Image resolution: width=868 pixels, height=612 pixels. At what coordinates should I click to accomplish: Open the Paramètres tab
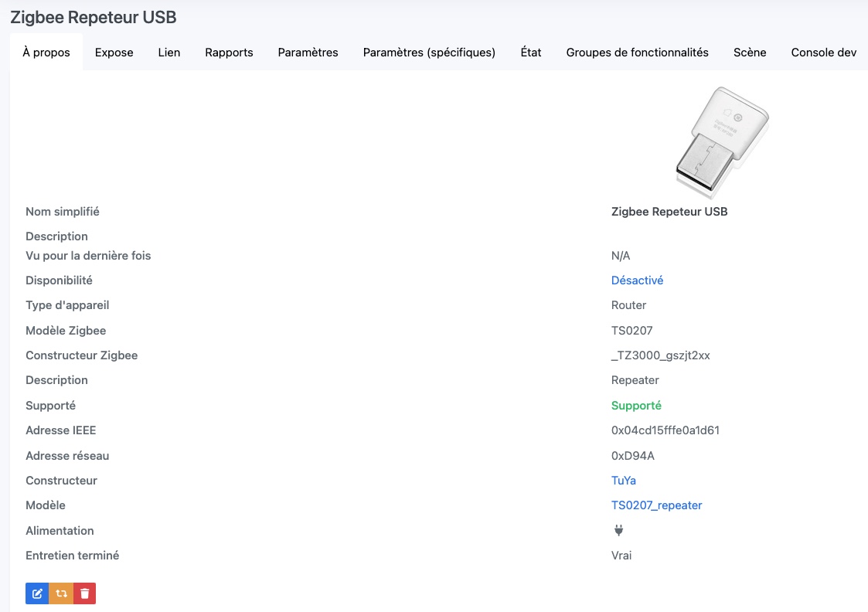coord(308,53)
